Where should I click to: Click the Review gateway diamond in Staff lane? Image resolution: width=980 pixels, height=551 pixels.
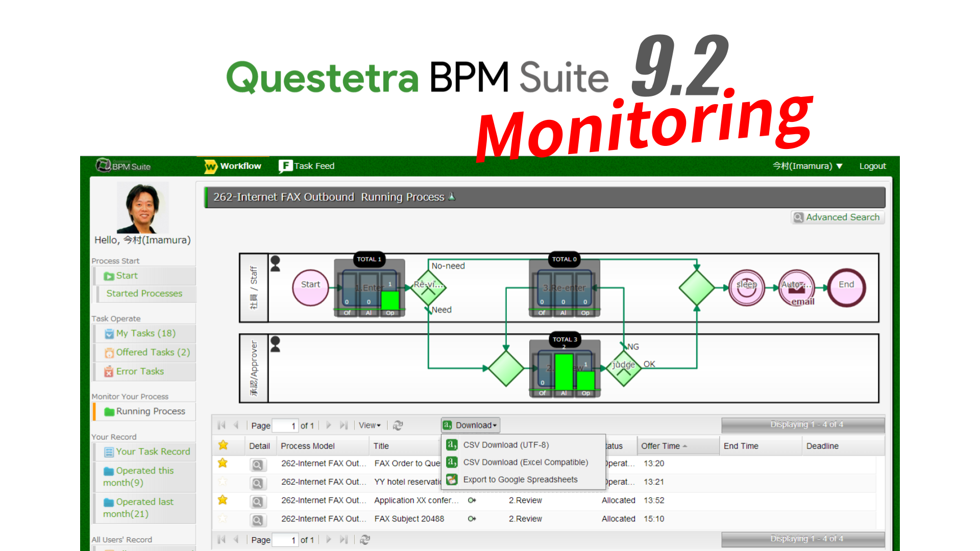click(x=428, y=287)
